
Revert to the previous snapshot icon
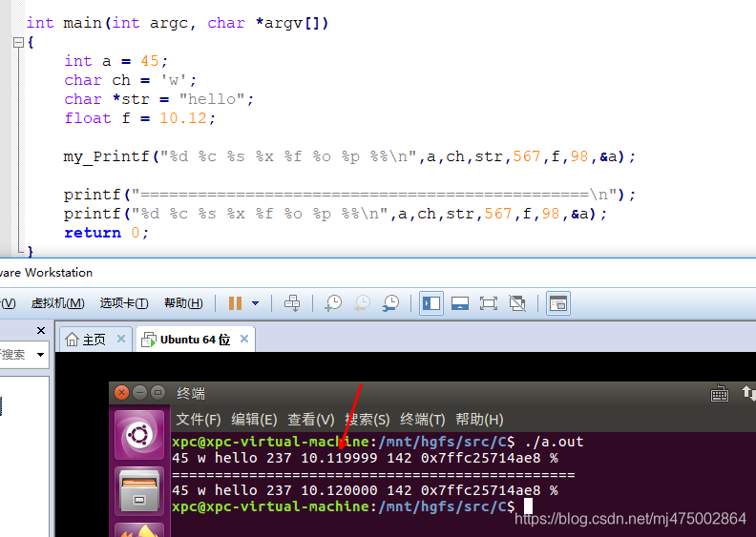[362, 303]
